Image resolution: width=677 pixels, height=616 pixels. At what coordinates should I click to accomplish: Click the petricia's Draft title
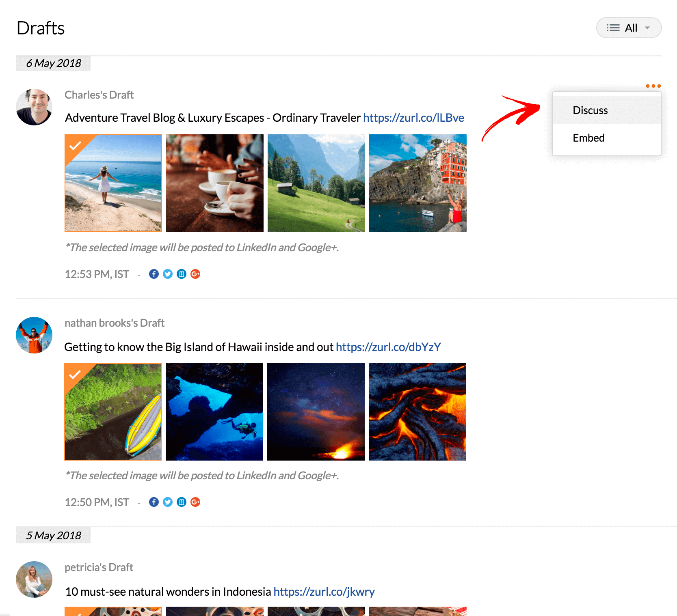coord(99,567)
